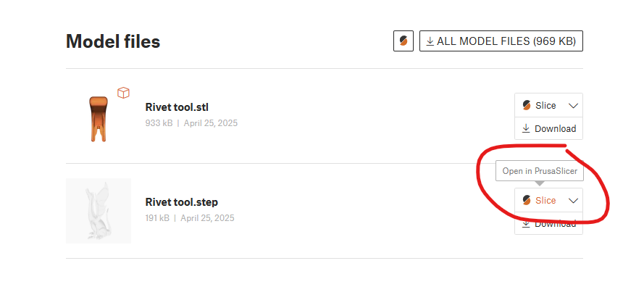Click the orange Slice text for Rivet tool.step
Viewport: 644px width, 287px height.
click(x=545, y=200)
